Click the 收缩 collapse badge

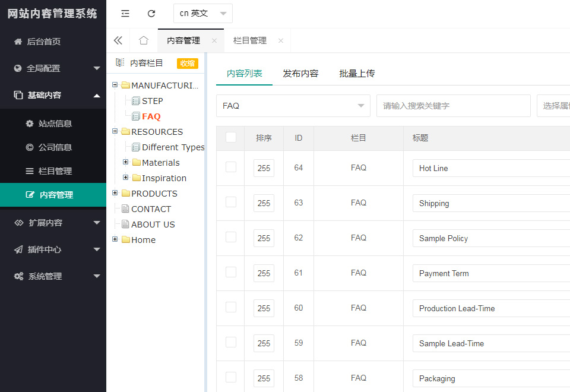tap(187, 64)
